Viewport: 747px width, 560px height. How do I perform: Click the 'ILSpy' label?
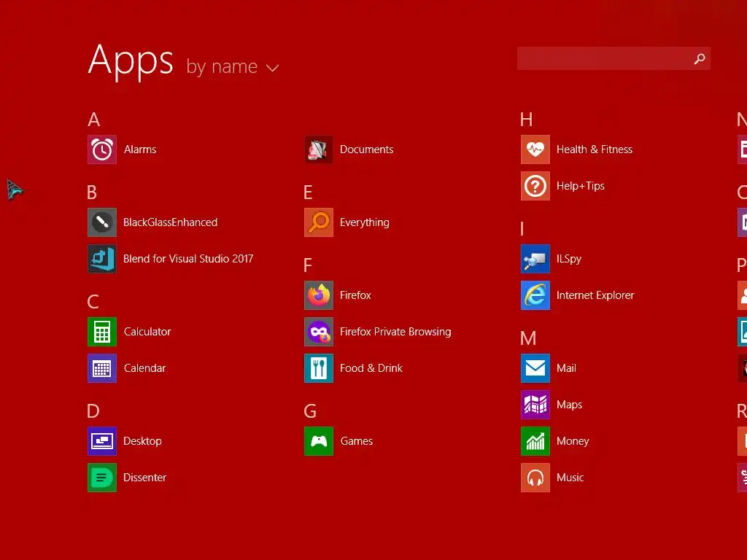[569, 259]
